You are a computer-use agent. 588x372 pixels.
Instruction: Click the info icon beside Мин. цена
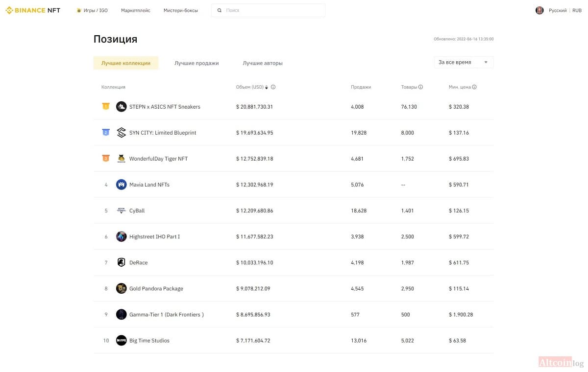click(474, 87)
